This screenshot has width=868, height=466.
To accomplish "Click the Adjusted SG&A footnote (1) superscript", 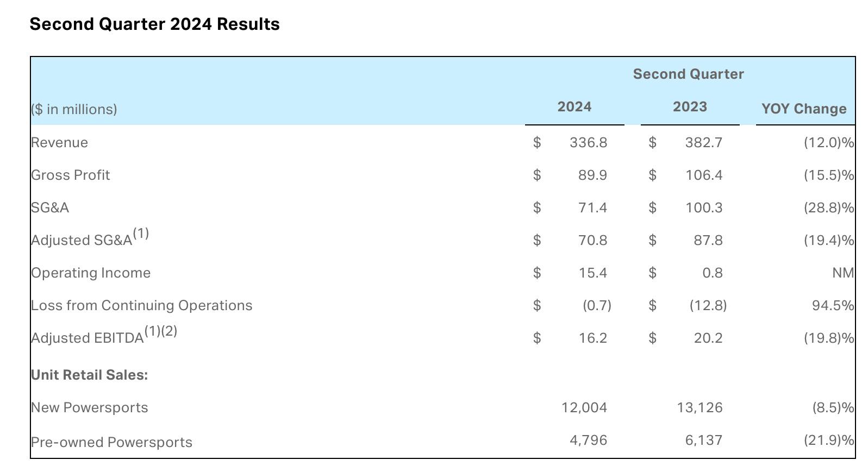I will (141, 234).
